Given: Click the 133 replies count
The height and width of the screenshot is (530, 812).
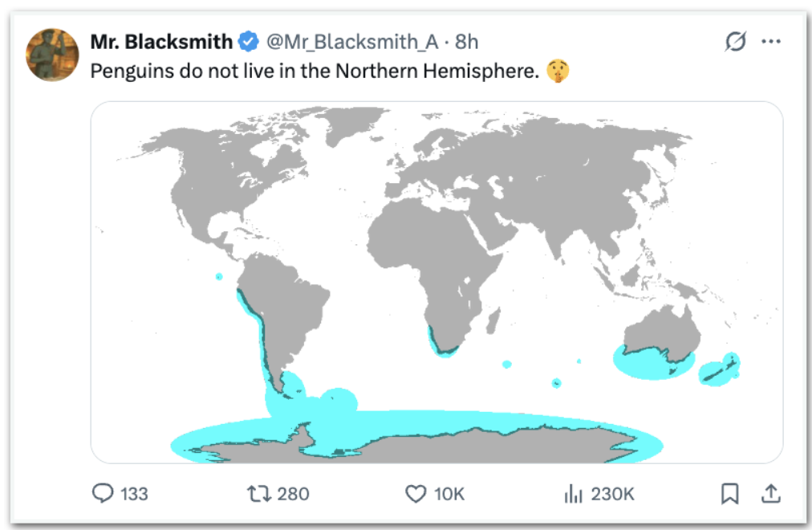Looking at the screenshot, I should click(x=134, y=494).
